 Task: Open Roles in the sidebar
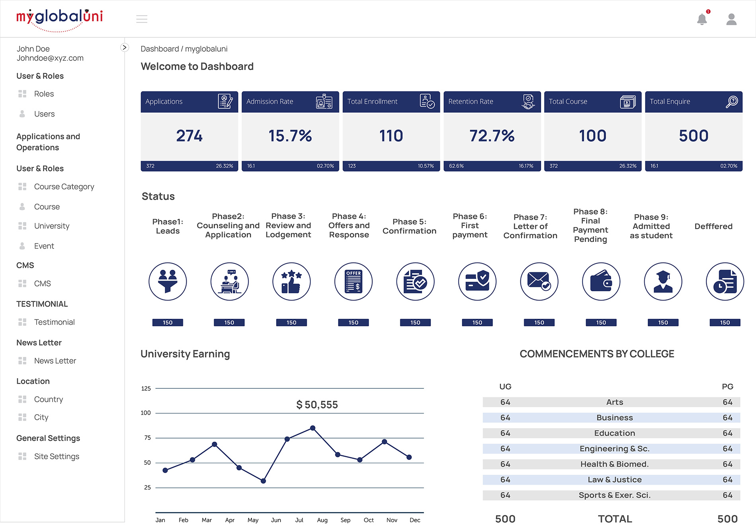(x=44, y=94)
